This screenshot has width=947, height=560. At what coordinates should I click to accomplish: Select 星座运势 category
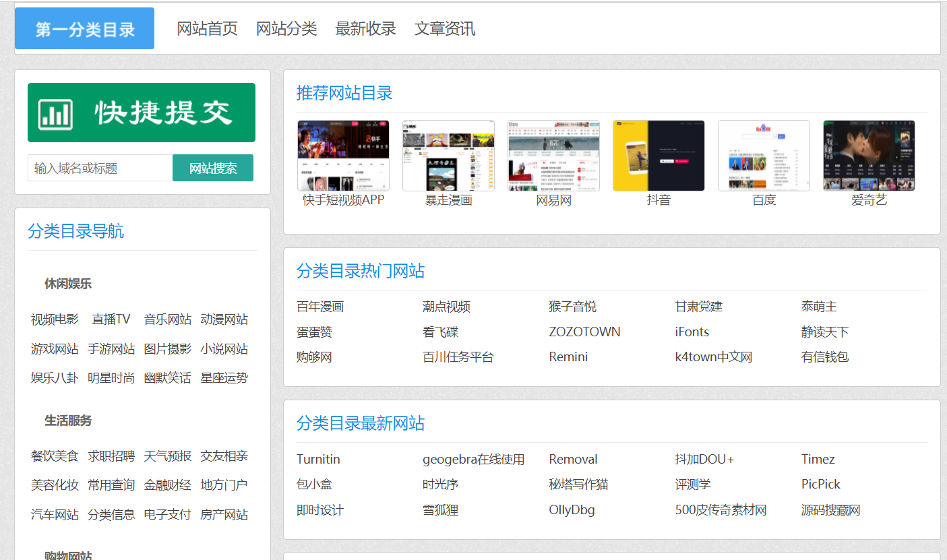[x=224, y=378]
